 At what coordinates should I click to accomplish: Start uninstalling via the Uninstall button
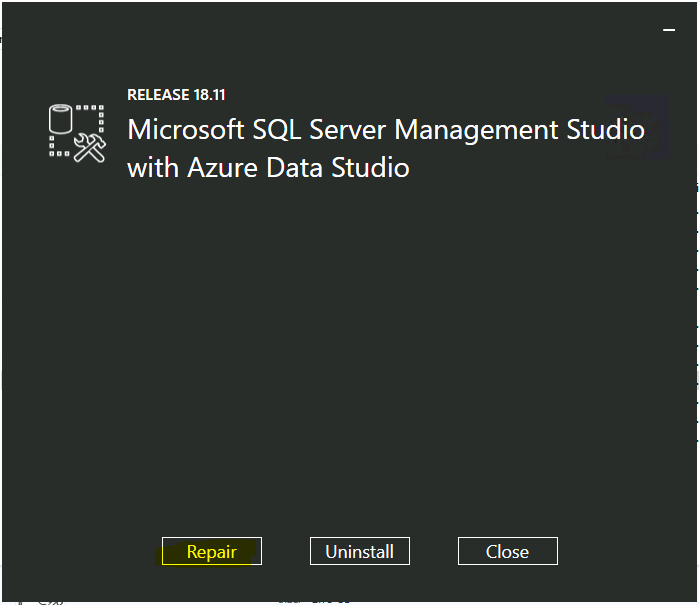pos(360,551)
